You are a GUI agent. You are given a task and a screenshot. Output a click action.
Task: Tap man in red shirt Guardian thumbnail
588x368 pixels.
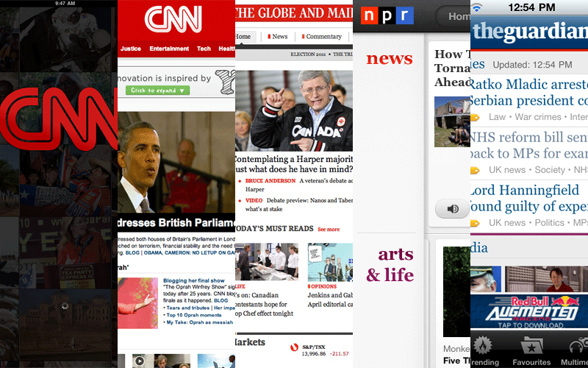click(x=546, y=279)
